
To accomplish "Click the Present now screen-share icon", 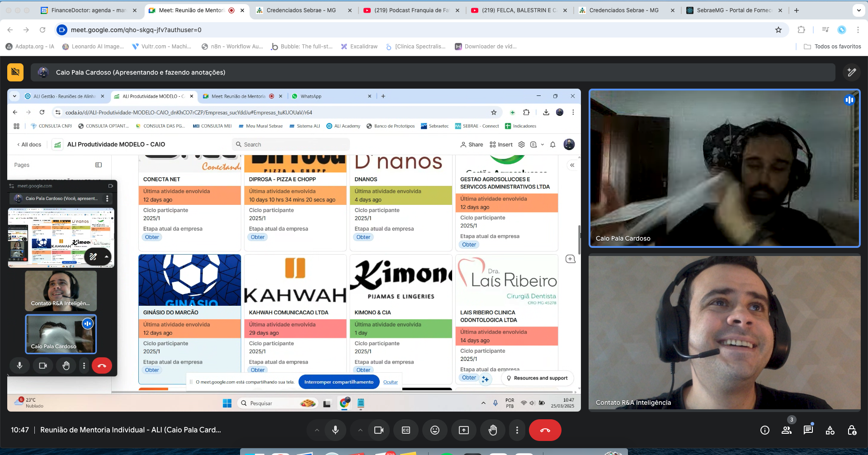I will pyautogui.click(x=464, y=430).
